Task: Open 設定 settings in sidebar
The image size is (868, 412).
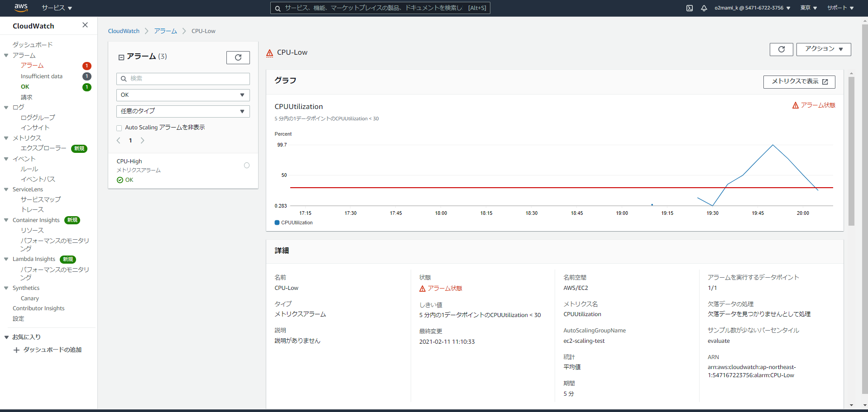Action: pyautogui.click(x=19, y=319)
